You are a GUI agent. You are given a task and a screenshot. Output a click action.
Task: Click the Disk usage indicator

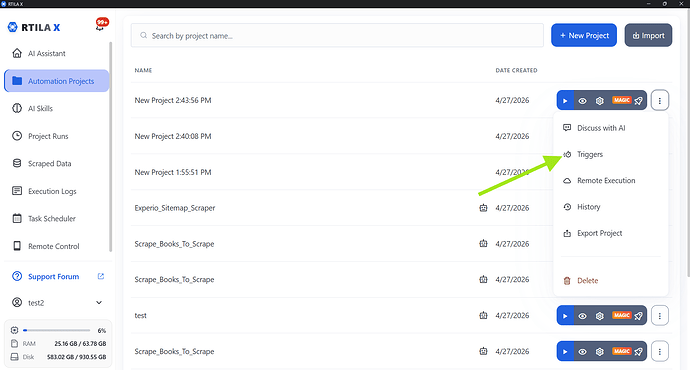[58, 357]
